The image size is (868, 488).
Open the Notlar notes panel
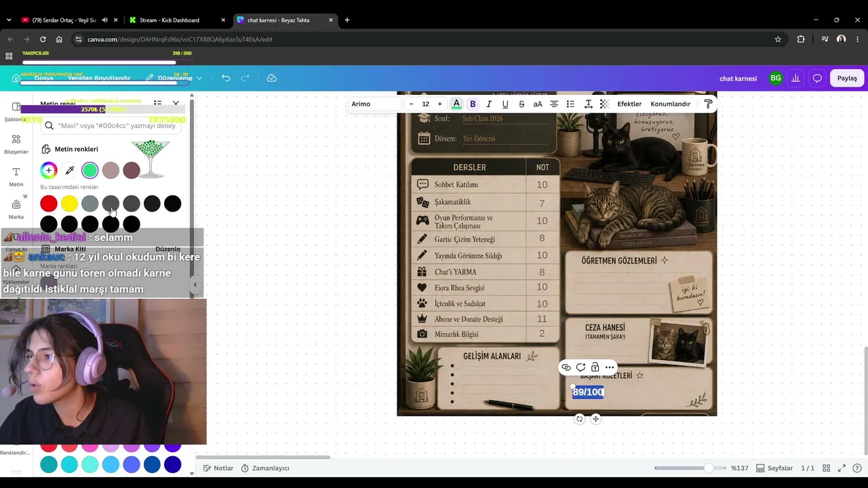click(218, 468)
